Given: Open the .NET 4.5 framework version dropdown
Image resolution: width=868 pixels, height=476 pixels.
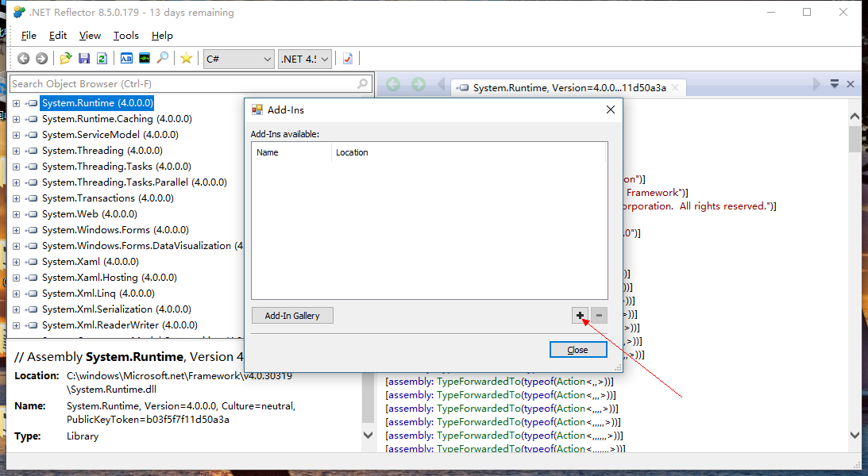Looking at the screenshot, I should (x=305, y=59).
